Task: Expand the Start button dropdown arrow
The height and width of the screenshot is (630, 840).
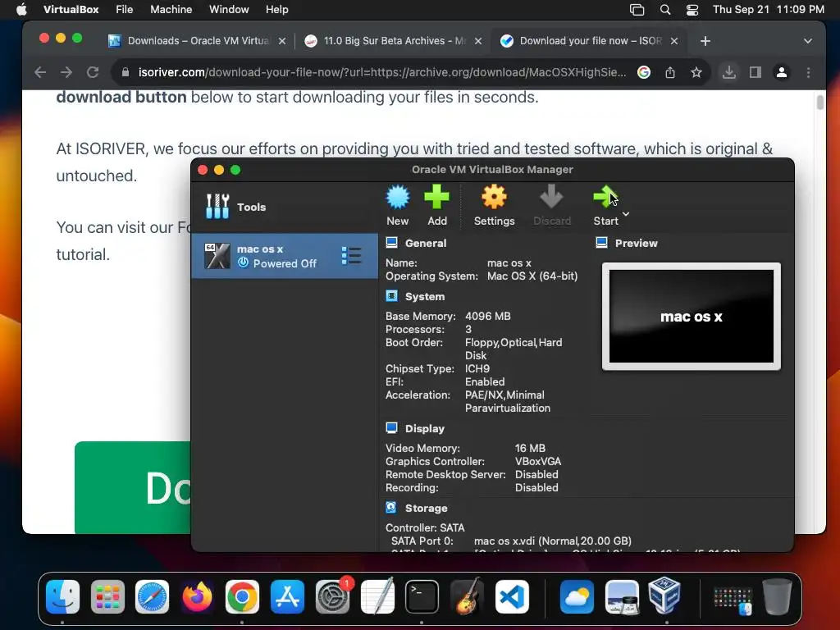Action: pos(626,214)
